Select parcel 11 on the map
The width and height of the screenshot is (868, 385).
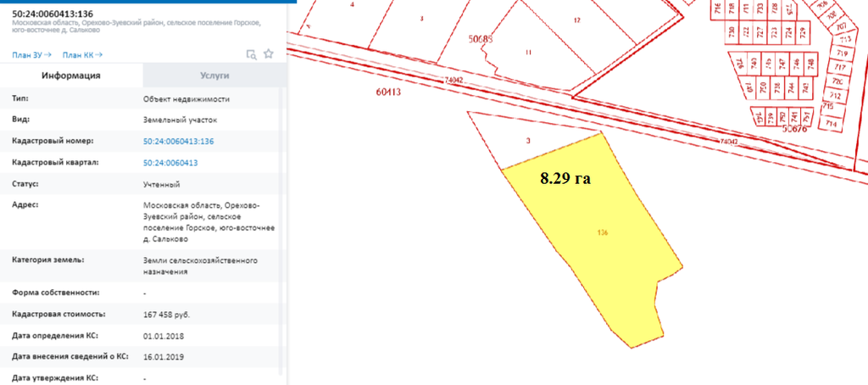[x=528, y=53]
